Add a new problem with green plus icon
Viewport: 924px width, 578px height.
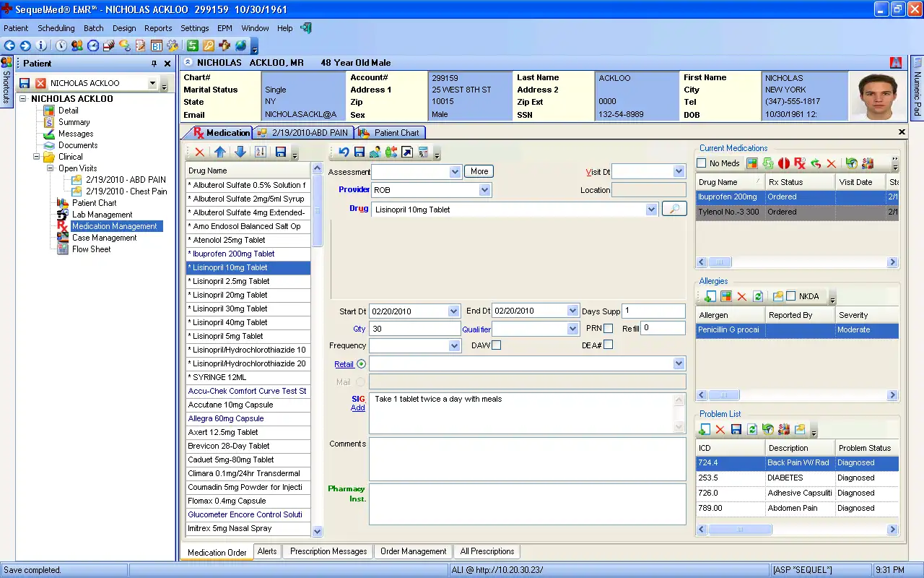pyautogui.click(x=705, y=429)
